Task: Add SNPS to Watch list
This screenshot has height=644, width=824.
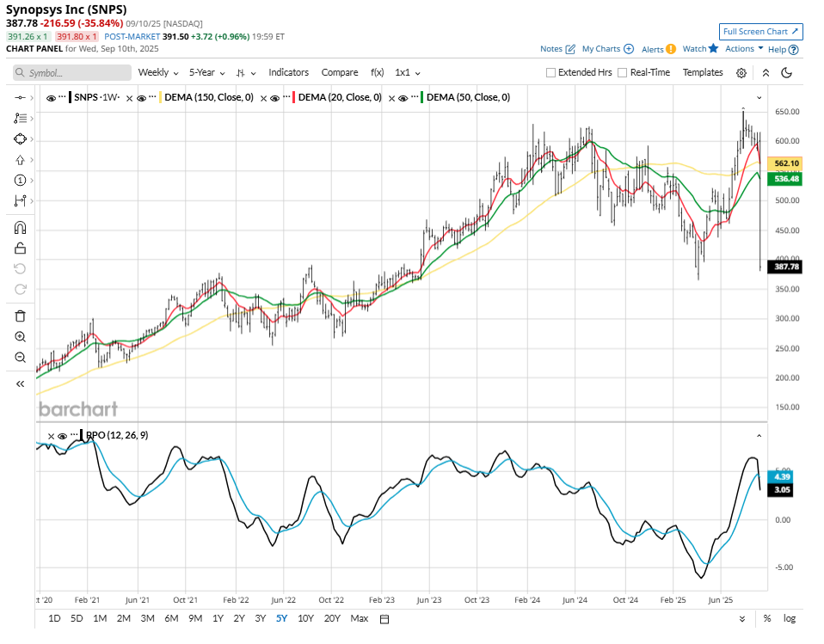Action: coord(700,49)
